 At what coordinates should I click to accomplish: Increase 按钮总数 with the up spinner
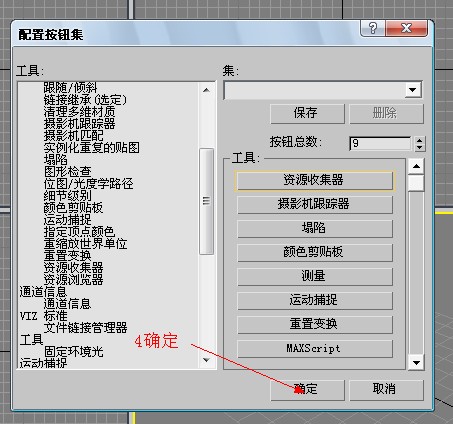[419, 140]
